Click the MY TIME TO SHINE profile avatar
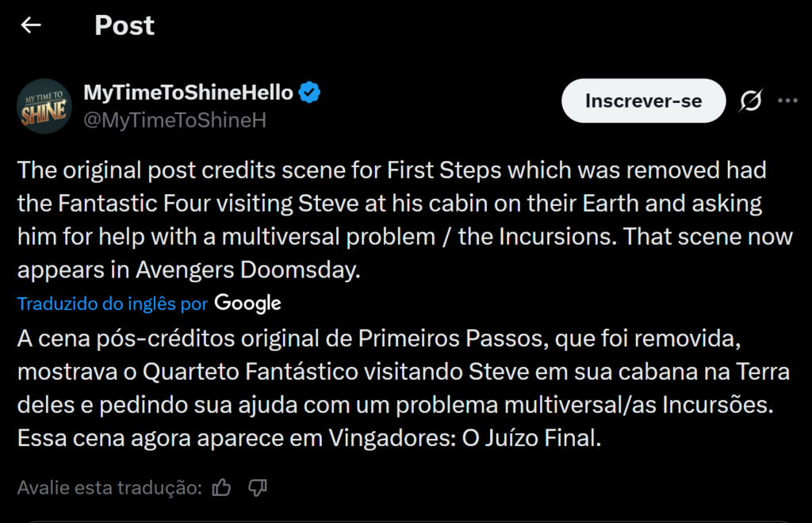The width and height of the screenshot is (812, 523). click(x=44, y=105)
